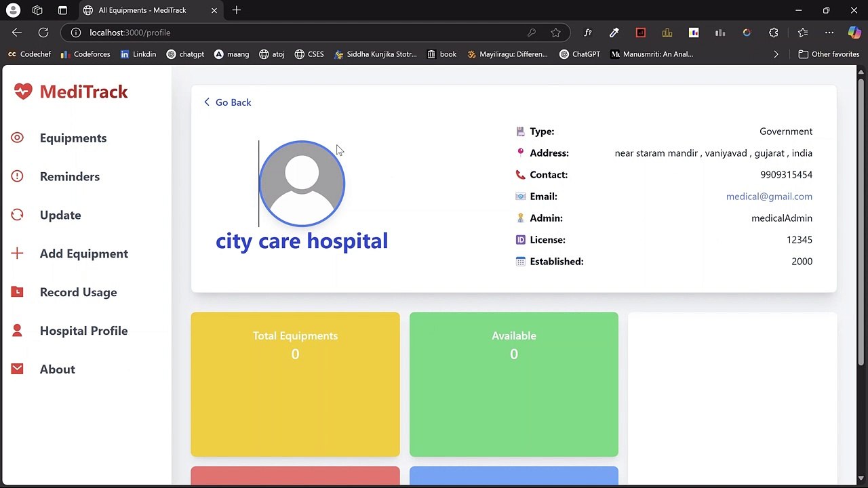Expand hidden bookmarks with the chevron arrow

tap(776, 54)
